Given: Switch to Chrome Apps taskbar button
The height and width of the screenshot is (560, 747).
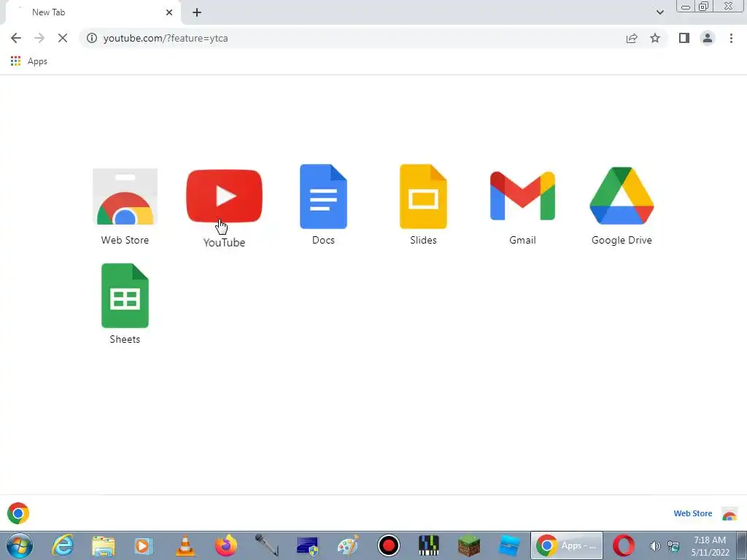Looking at the screenshot, I should pyautogui.click(x=567, y=545).
